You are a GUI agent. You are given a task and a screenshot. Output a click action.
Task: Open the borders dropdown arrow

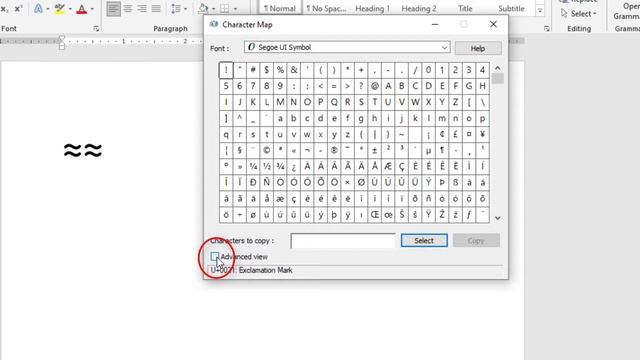pyautogui.click(x=235, y=9)
